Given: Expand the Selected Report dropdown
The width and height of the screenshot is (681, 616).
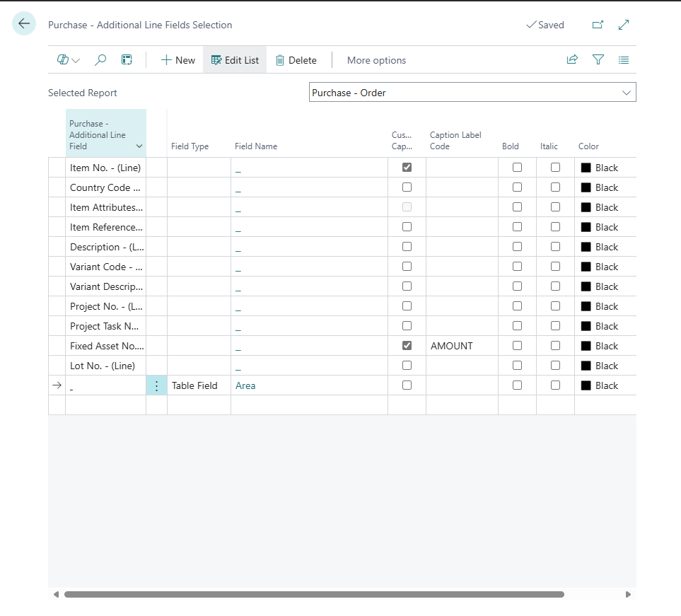Looking at the screenshot, I should point(626,93).
